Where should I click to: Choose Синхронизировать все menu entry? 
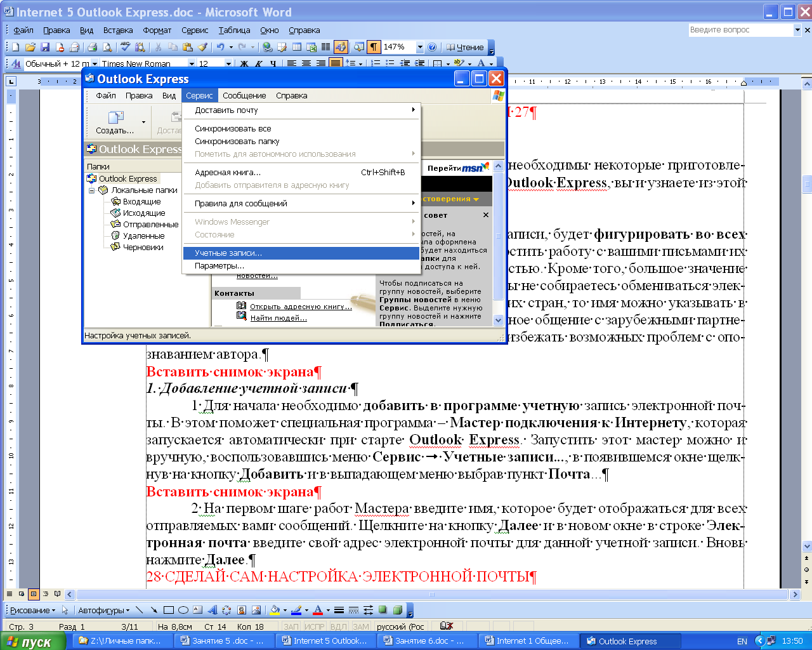click(x=301, y=128)
